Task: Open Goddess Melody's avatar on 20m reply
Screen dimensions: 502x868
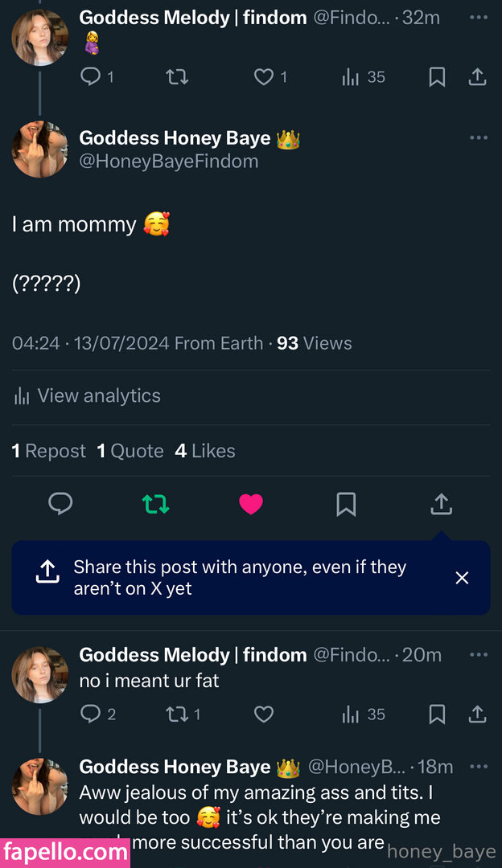Action: [39, 675]
